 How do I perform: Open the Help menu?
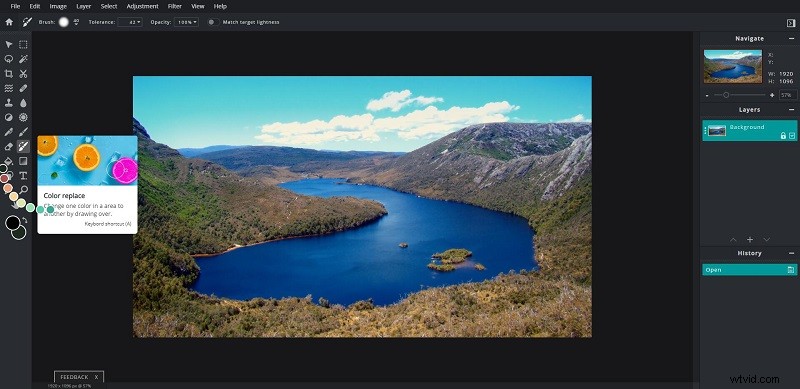(220, 7)
